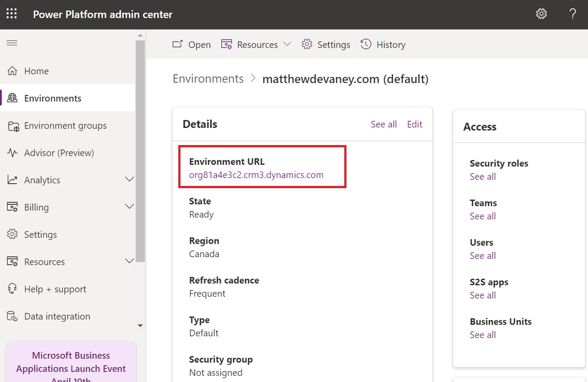The width and height of the screenshot is (588, 382).
Task: Collapse the navigation pane with the hamburger icon
Action: pos(12,43)
